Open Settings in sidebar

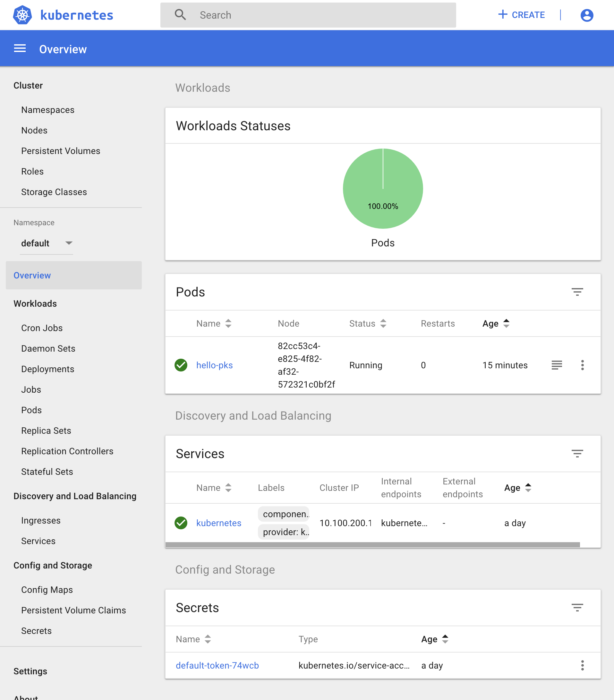click(30, 671)
